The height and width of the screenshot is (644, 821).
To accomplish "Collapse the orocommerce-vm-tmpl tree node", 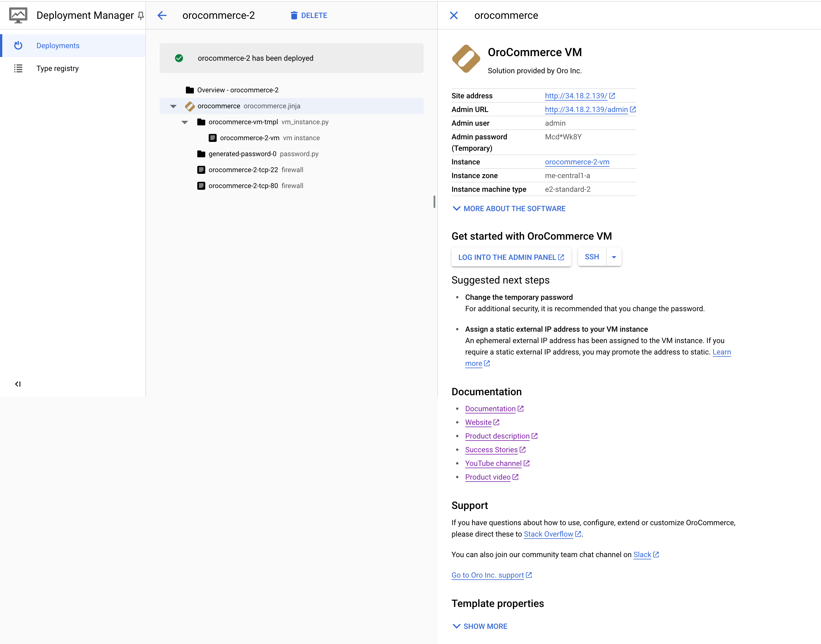I will click(185, 122).
